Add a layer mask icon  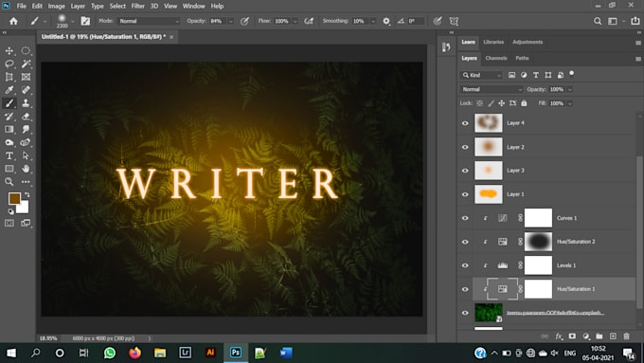pos(572,336)
